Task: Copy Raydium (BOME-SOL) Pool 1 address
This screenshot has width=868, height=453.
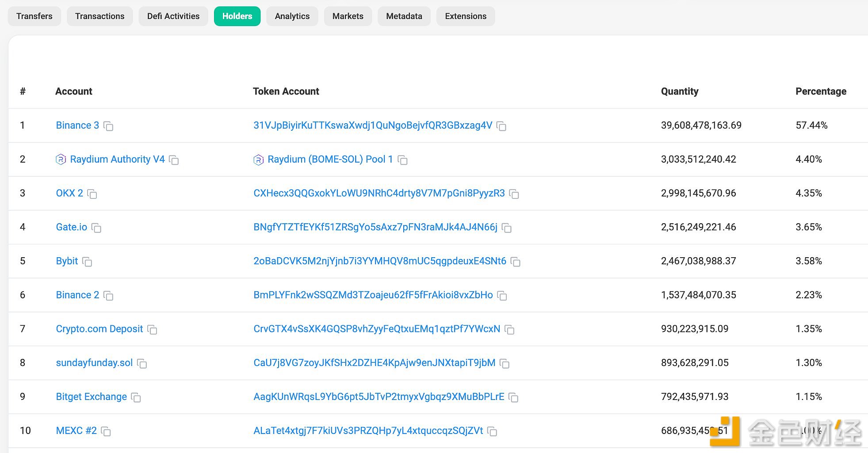Action: tap(402, 160)
